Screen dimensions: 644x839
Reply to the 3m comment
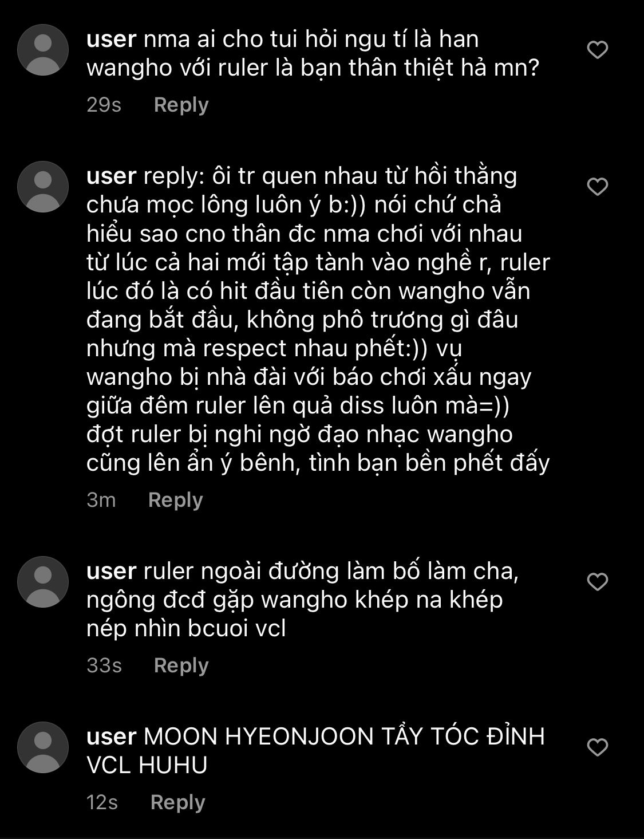pos(175,500)
